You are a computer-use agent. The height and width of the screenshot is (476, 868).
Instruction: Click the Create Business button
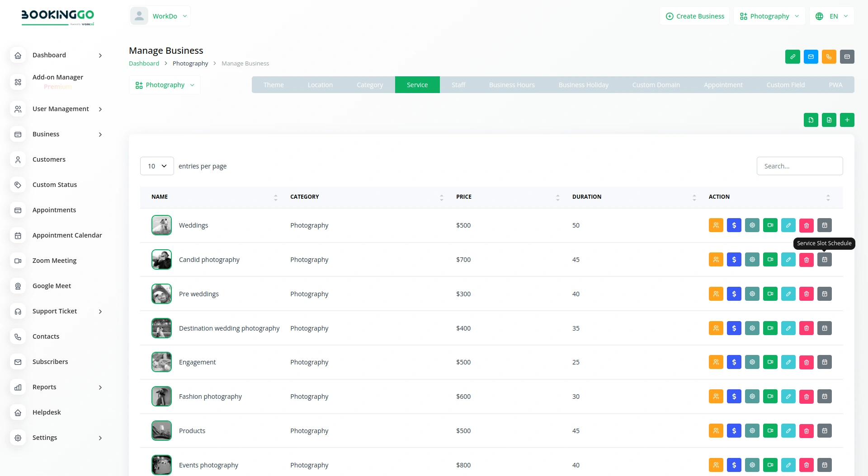pyautogui.click(x=695, y=16)
